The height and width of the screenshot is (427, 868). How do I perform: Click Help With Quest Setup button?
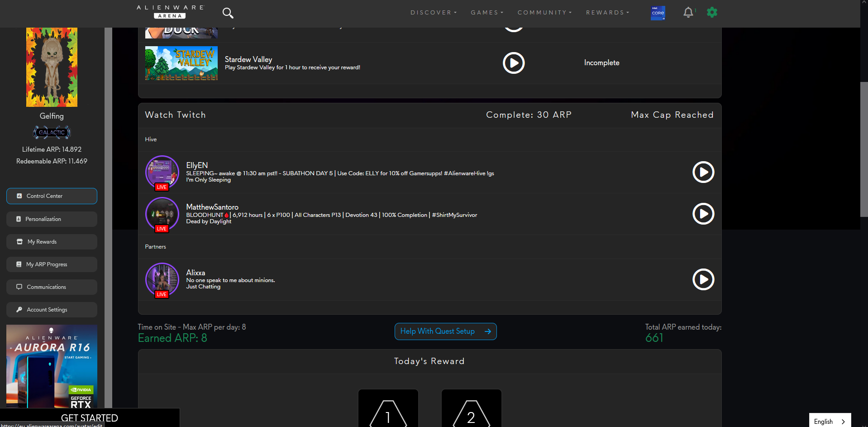click(445, 331)
